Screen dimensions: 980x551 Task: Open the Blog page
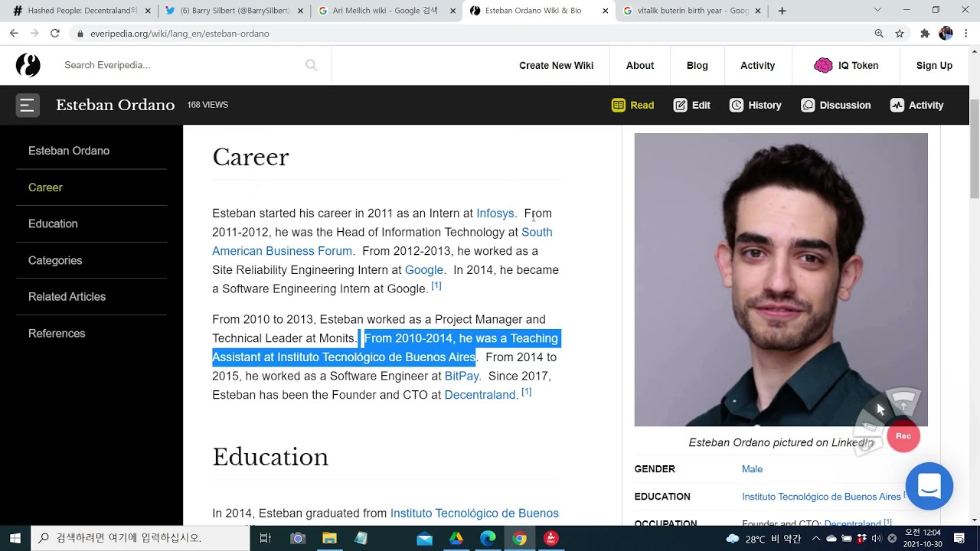697,65
